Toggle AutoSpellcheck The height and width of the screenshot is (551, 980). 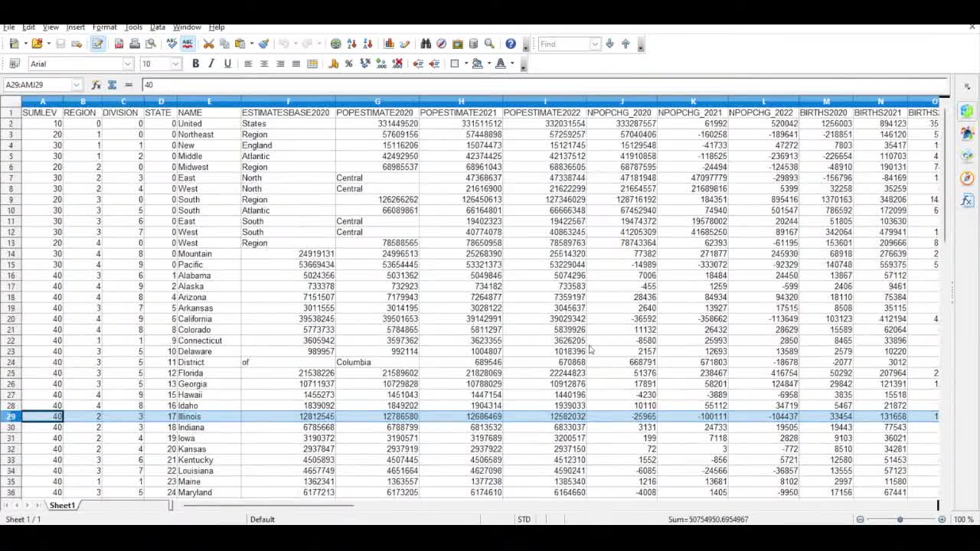point(188,44)
